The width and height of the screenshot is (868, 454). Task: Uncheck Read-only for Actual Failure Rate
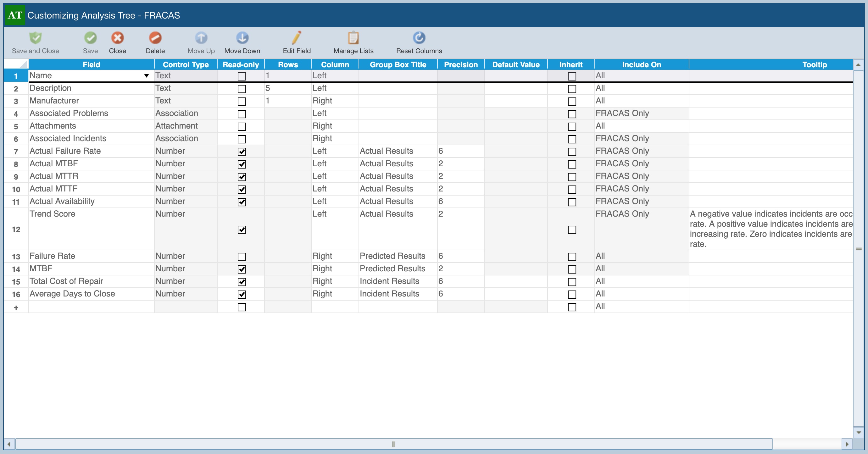242,152
